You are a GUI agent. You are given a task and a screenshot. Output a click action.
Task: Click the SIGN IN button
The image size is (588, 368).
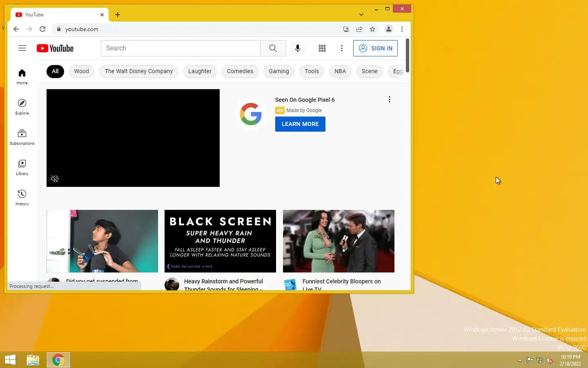376,48
